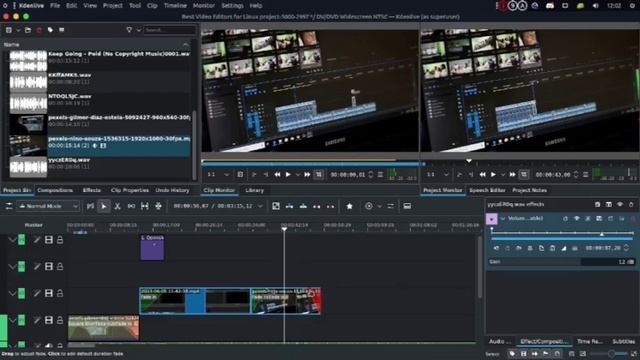The height and width of the screenshot is (360, 640).
Task: Toggle split compare icon in effects header
Action: pos(609,204)
